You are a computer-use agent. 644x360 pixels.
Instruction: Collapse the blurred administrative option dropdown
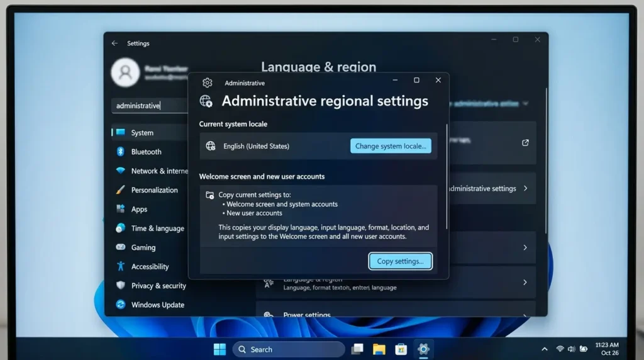click(525, 104)
